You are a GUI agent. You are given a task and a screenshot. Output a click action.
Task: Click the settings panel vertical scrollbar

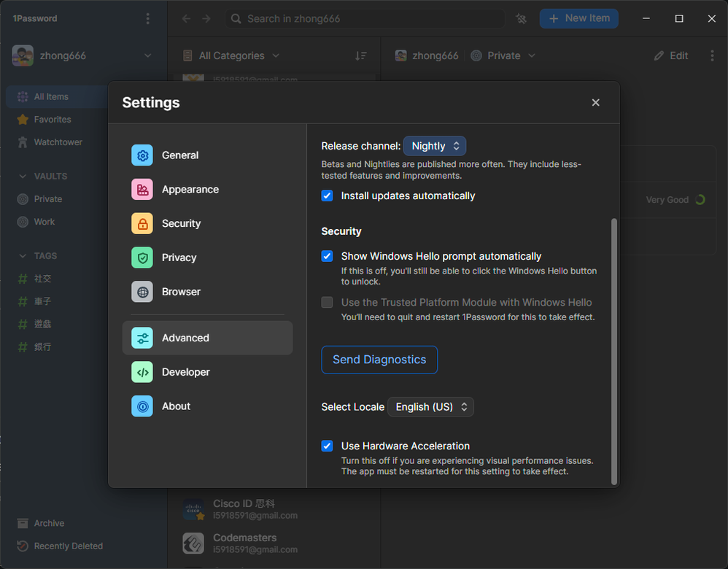click(x=613, y=350)
